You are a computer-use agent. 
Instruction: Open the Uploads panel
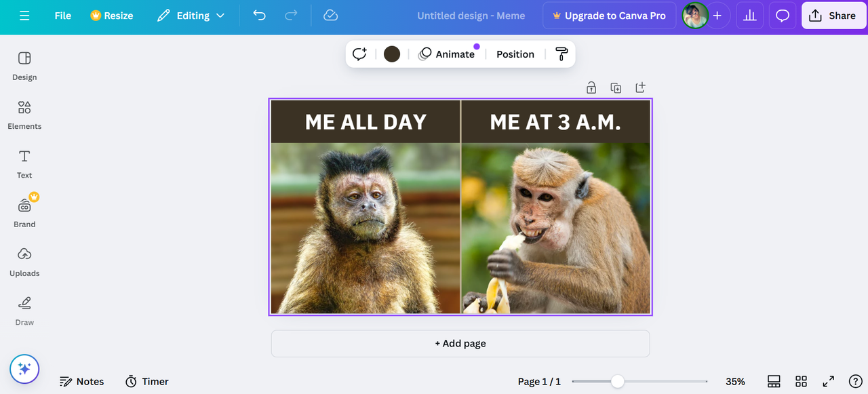[24, 262]
